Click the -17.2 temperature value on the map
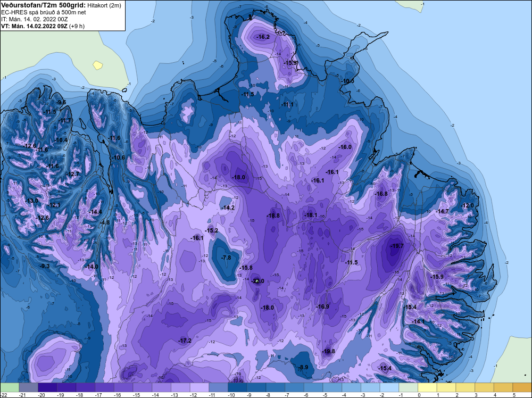Image resolution: width=532 pixels, height=398 pixels. 185,341
